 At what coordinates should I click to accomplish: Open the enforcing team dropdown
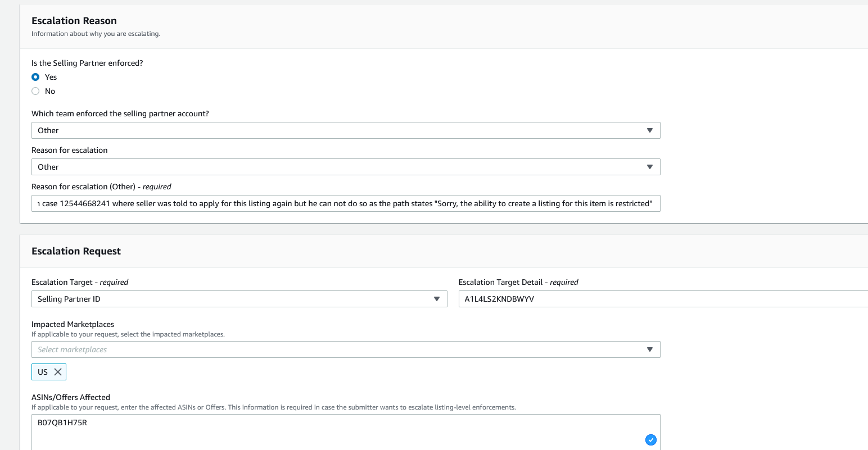(346, 130)
